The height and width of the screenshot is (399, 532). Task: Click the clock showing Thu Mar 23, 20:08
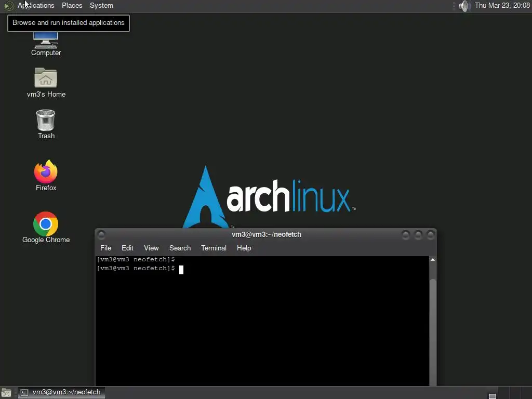[502, 5]
